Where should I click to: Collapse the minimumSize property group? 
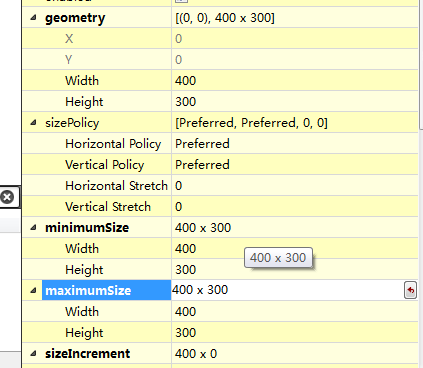33,228
